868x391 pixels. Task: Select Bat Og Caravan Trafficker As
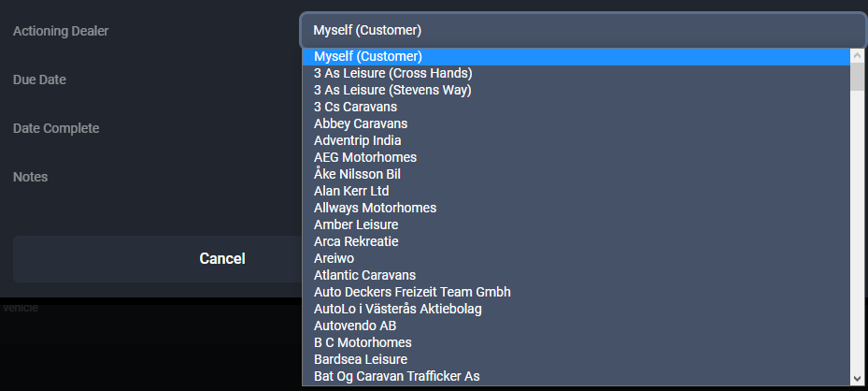click(x=396, y=376)
